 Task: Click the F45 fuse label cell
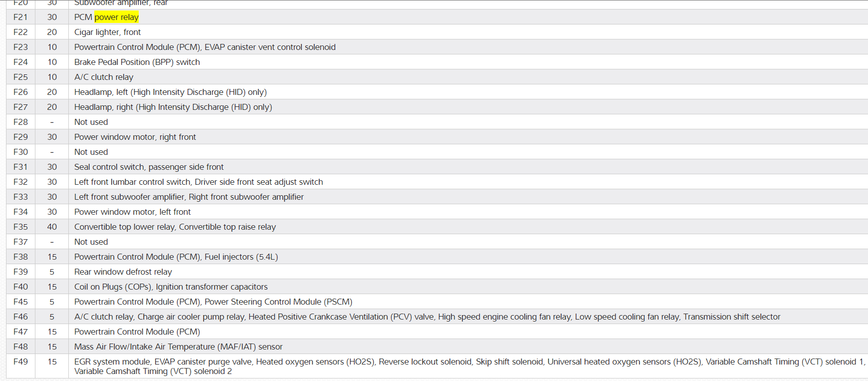point(20,302)
